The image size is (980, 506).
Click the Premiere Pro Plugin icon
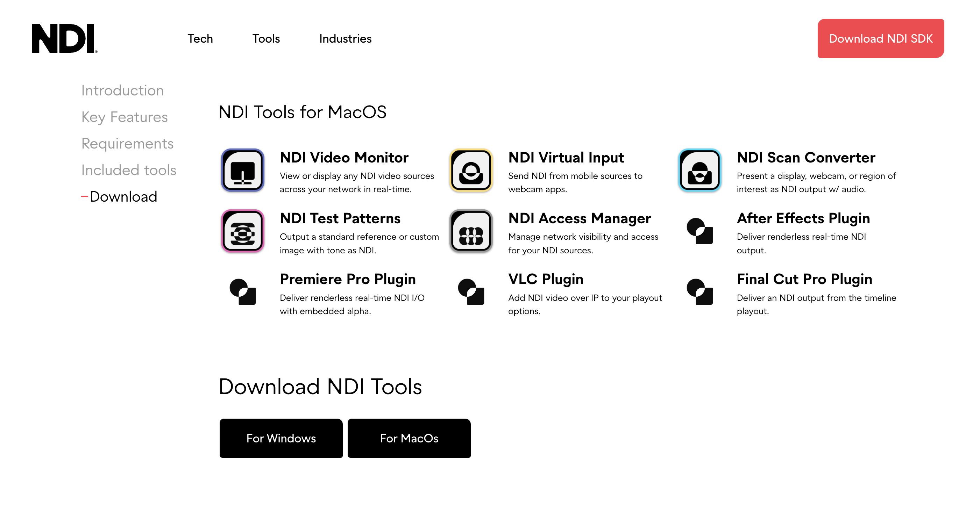(243, 291)
